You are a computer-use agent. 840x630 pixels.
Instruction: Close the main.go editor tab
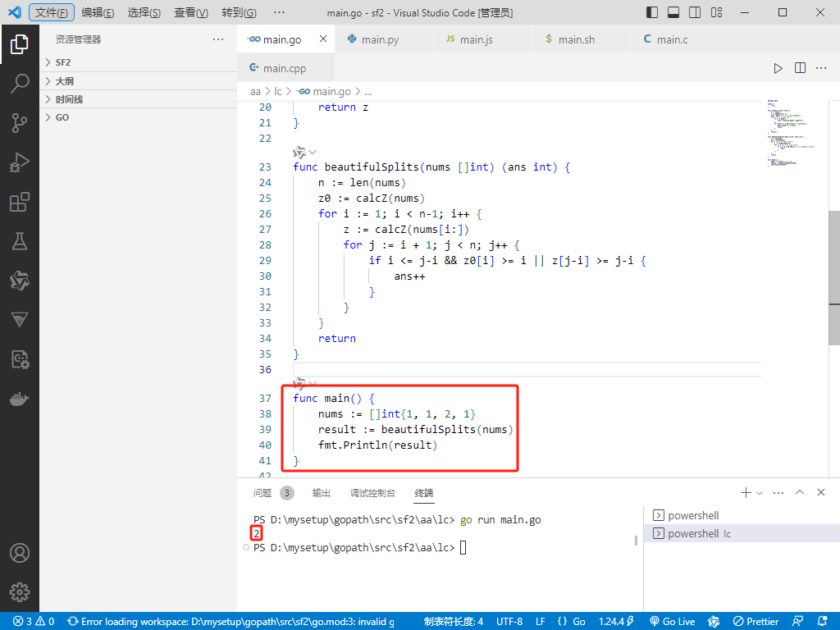[323, 39]
